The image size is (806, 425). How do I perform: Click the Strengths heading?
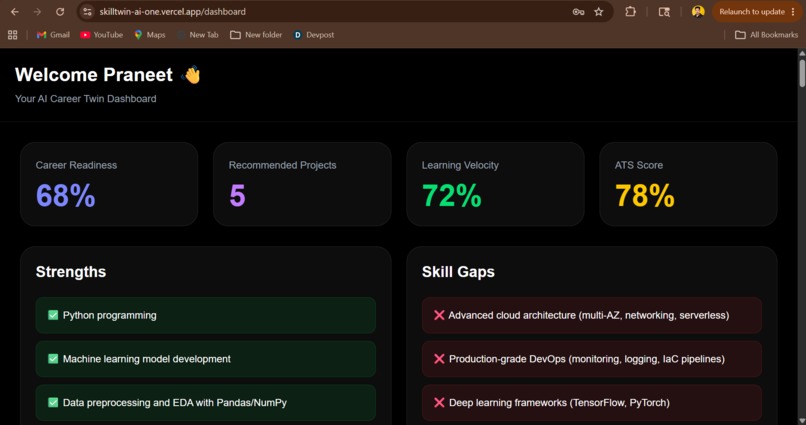[x=70, y=272]
